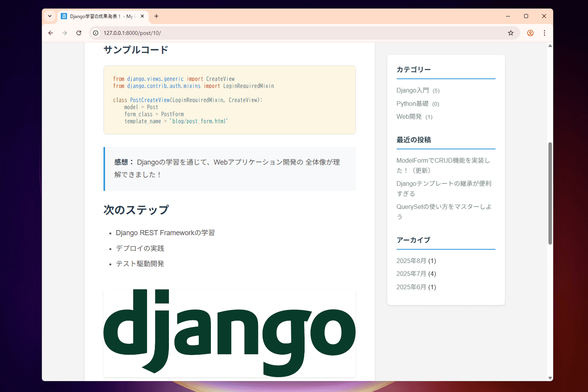Click the code line template_name = 'blog/post_form.html'
Screen dimensions: 588x392
tap(176, 122)
